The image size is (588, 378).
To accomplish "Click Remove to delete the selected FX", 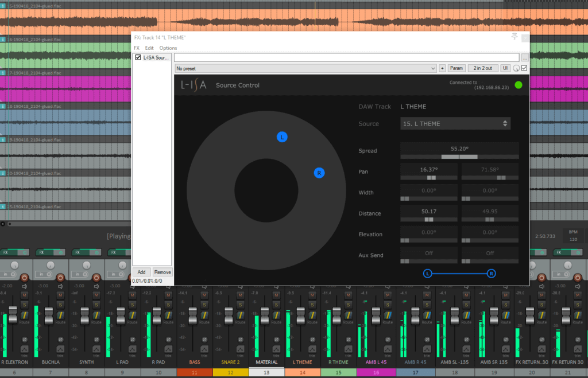I will click(x=163, y=272).
